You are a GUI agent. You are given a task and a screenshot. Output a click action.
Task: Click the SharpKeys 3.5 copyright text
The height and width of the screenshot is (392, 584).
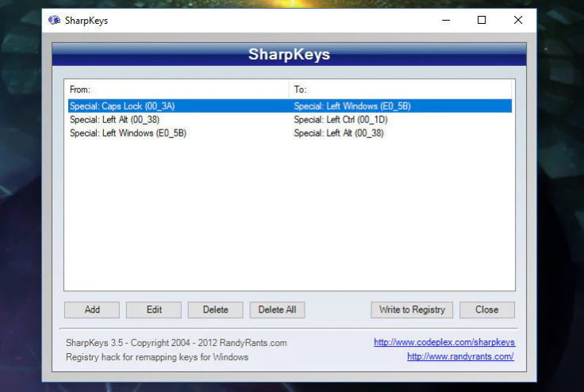click(x=176, y=343)
